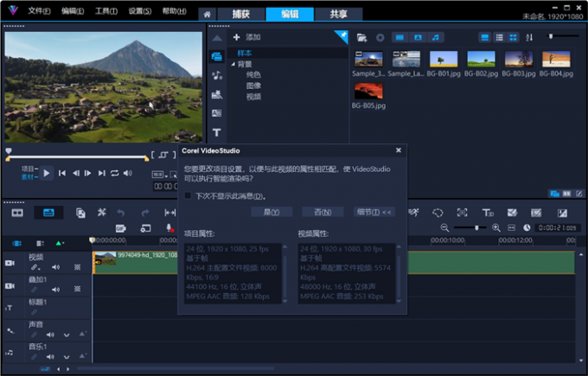Collapse the 背景 tree node
The image size is (588, 376).
[233, 64]
